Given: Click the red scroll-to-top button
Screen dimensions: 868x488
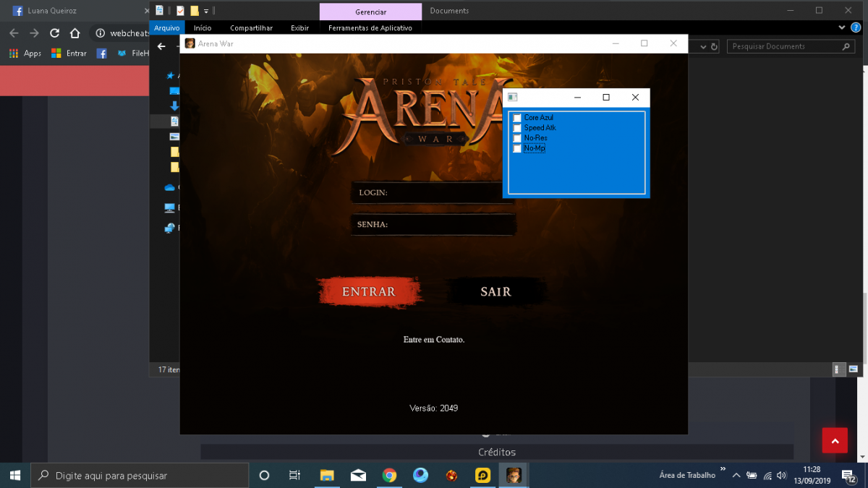Looking at the screenshot, I should pyautogui.click(x=835, y=440).
